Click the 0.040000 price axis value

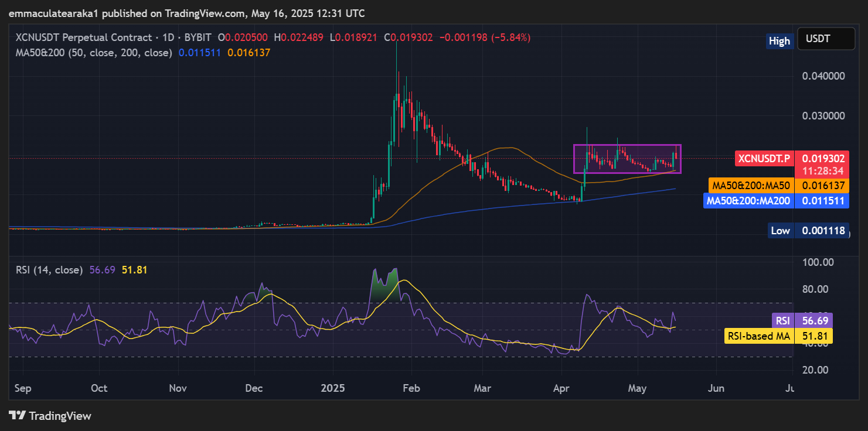click(x=823, y=76)
